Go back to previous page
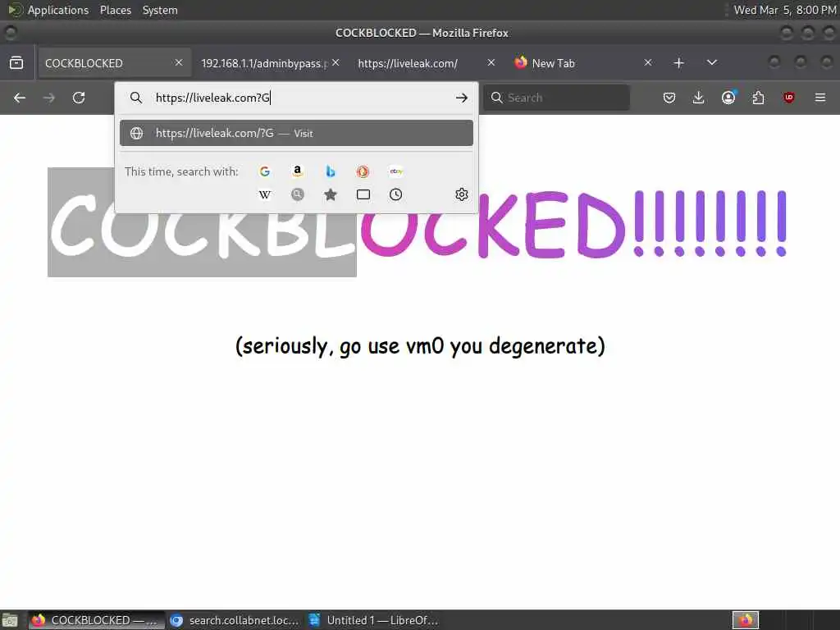Image resolution: width=840 pixels, height=630 pixels. click(20, 98)
